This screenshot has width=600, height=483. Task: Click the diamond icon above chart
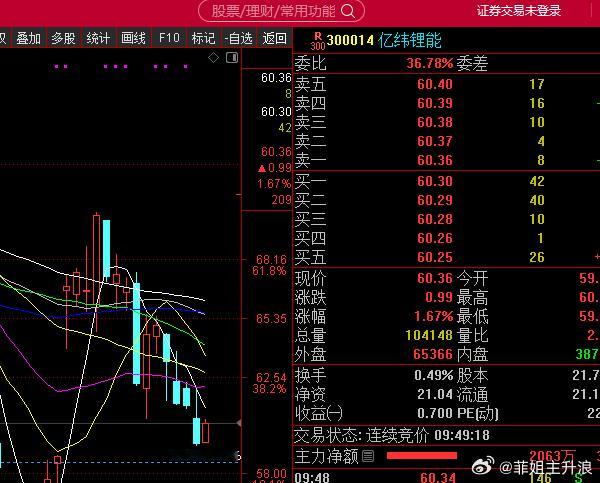click(x=213, y=58)
